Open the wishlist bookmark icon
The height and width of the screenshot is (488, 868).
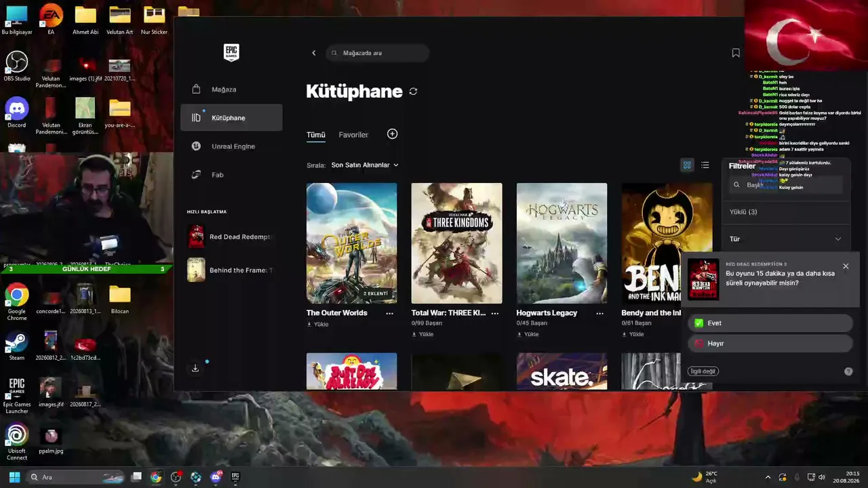click(736, 53)
